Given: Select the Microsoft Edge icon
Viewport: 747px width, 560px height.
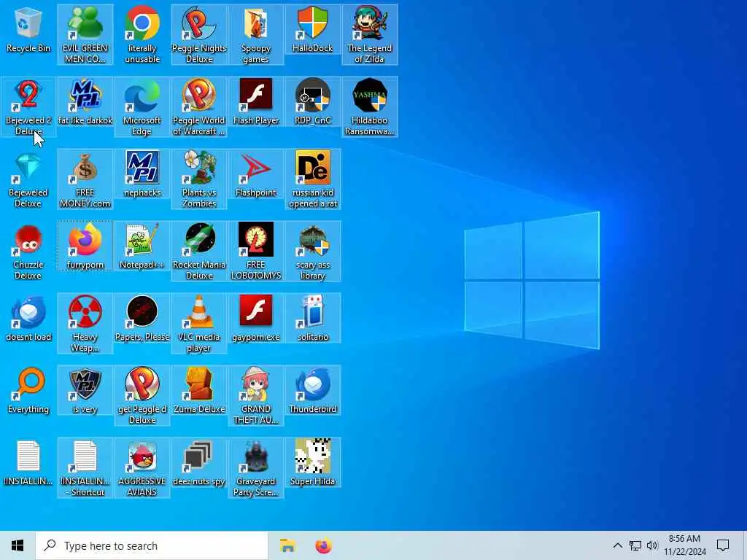Looking at the screenshot, I should tap(142, 106).
